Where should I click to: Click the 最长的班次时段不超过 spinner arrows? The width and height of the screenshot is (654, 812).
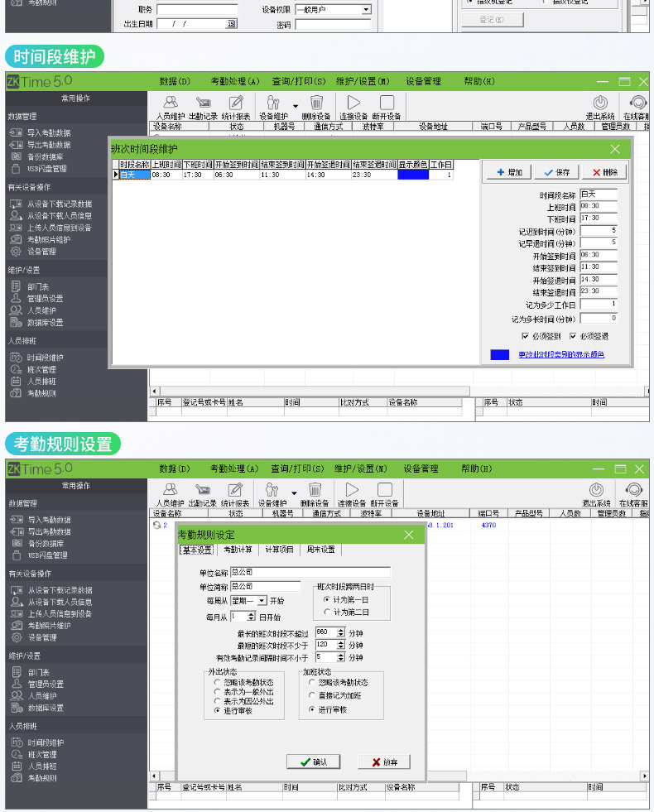pos(340,633)
